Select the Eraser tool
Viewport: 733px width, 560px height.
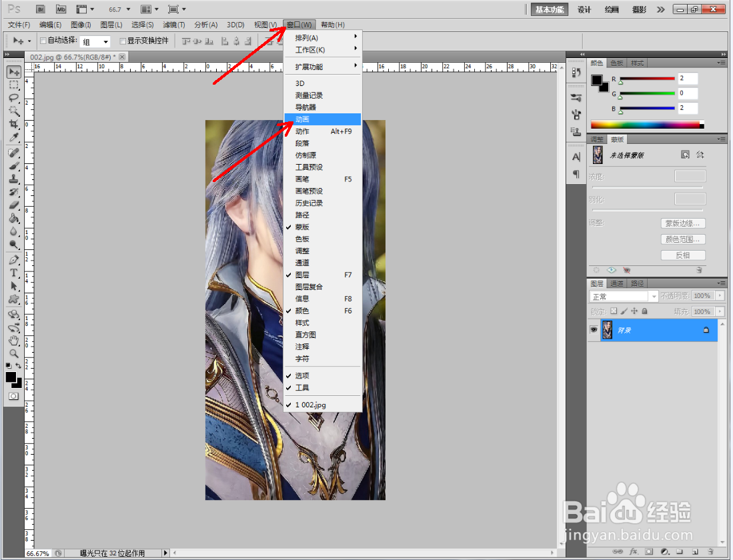coord(13,205)
